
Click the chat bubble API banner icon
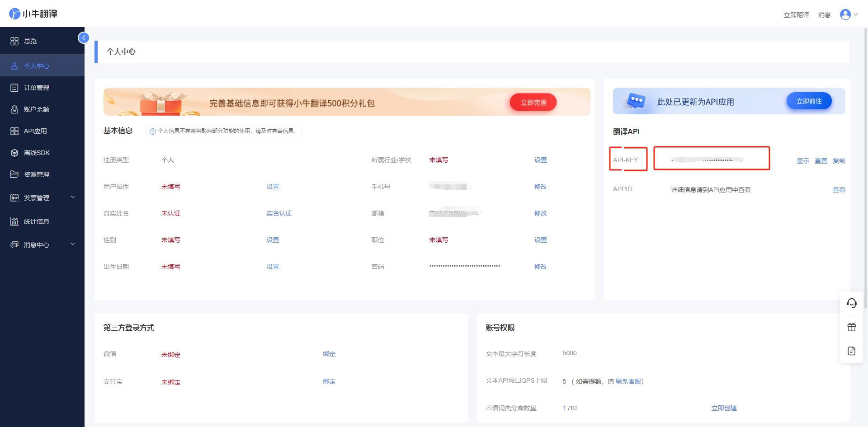pyautogui.click(x=635, y=101)
